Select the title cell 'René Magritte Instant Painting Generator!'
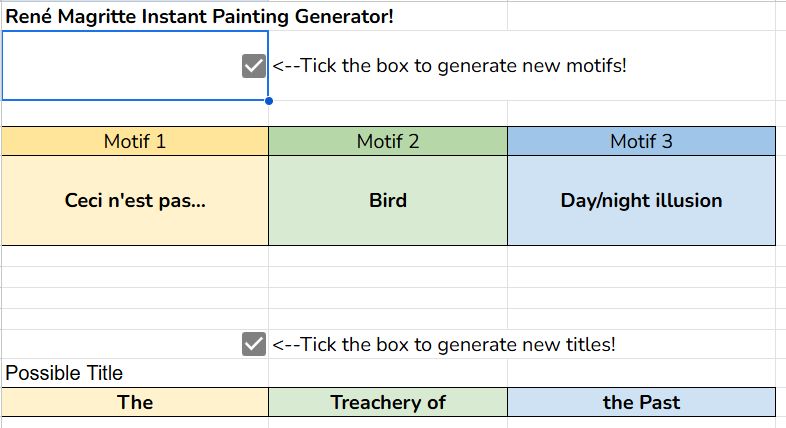This screenshot has height=428, width=786. tap(199, 16)
